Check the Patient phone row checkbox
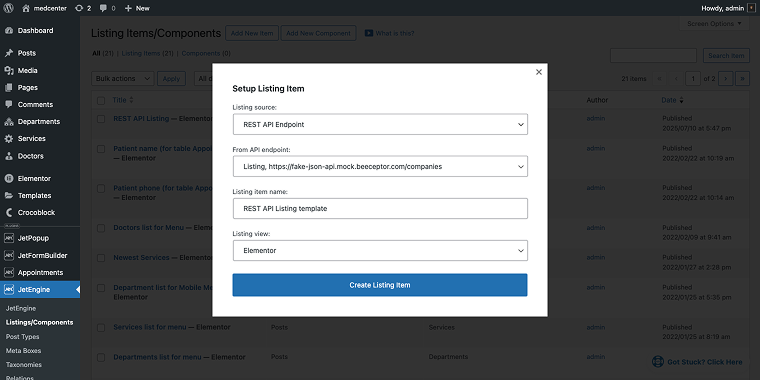The image size is (760, 380). tap(101, 188)
